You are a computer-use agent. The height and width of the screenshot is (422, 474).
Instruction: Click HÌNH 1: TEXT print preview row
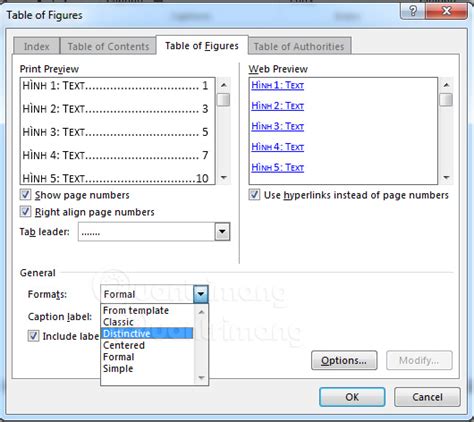(x=115, y=86)
